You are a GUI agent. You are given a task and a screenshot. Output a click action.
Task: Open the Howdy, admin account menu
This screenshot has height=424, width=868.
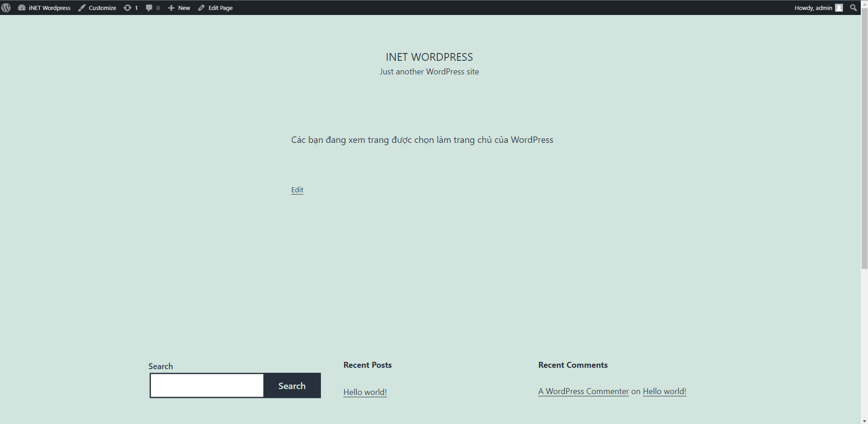813,8
